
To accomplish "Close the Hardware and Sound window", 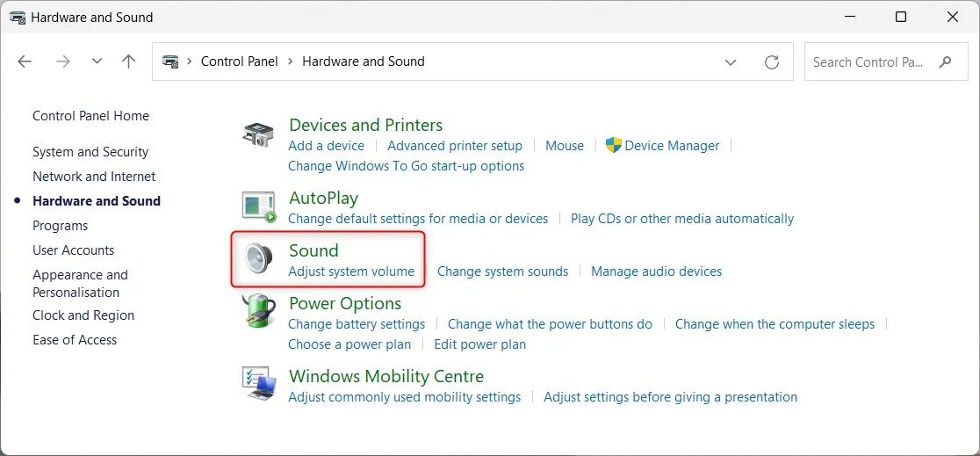I will pos(953,17).
